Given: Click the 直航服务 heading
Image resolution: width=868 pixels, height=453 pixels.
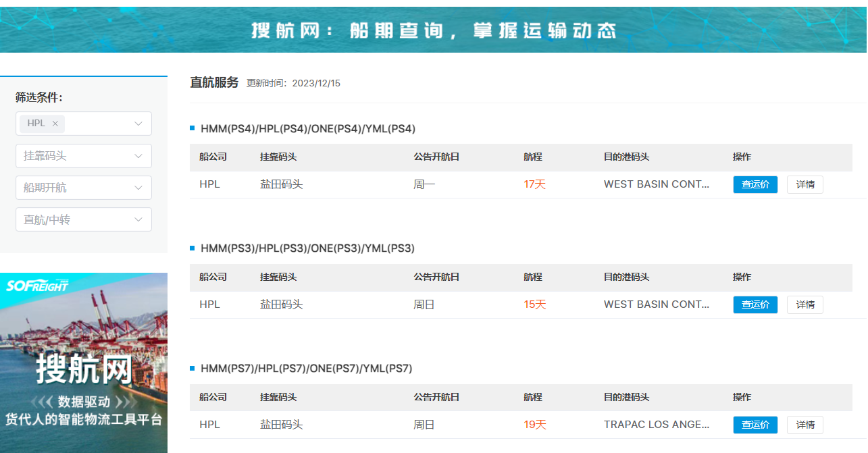Looking at the screenshot, I should (214, 82).
